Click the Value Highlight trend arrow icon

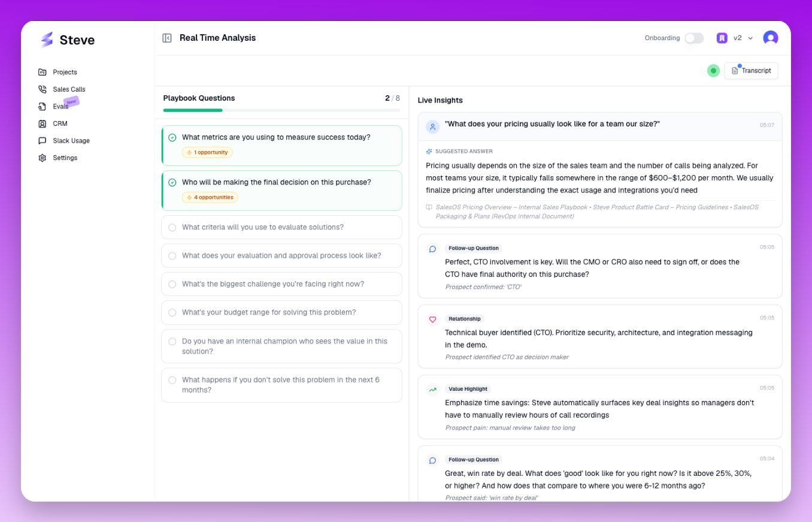coord(432,390)
